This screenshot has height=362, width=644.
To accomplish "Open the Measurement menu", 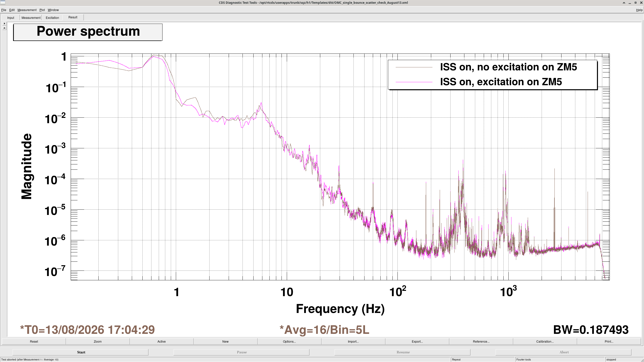I will pos(27,10).
